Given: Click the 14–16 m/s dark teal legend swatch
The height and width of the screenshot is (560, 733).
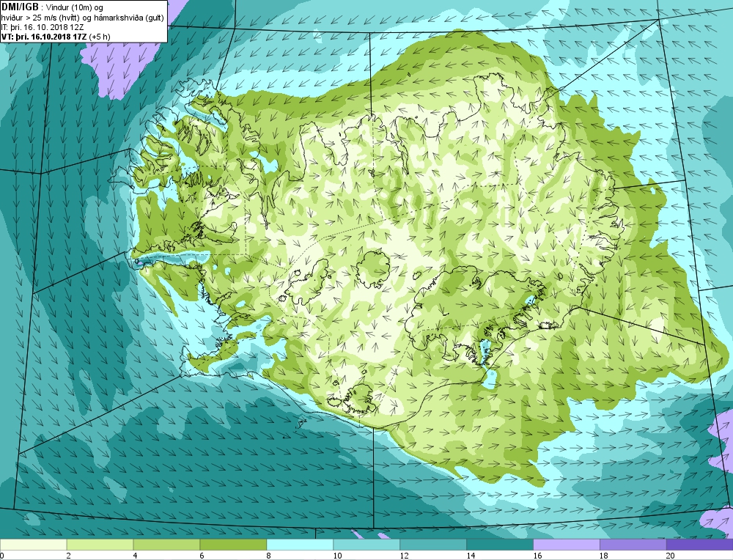Looking at the screenshot, I should (x=500, y=545).
